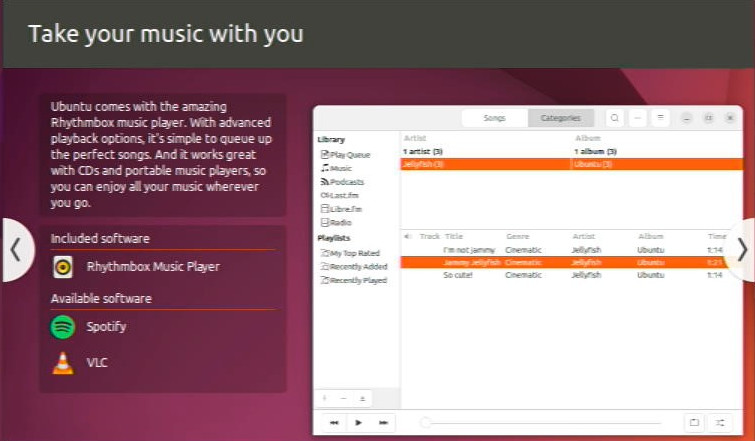Skip to the next track
The width and height of the screenshot is (755, 441).
point(383,423)
